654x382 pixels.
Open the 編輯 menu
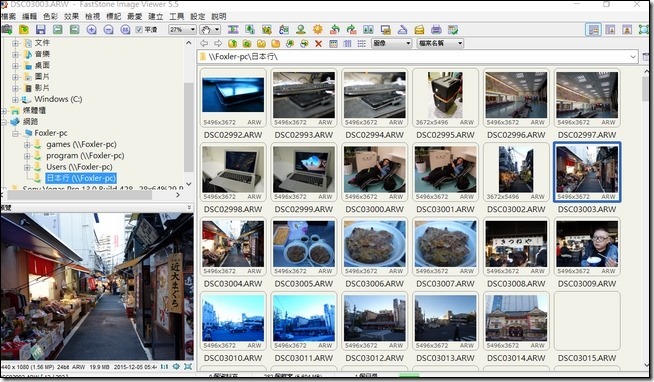29,16
